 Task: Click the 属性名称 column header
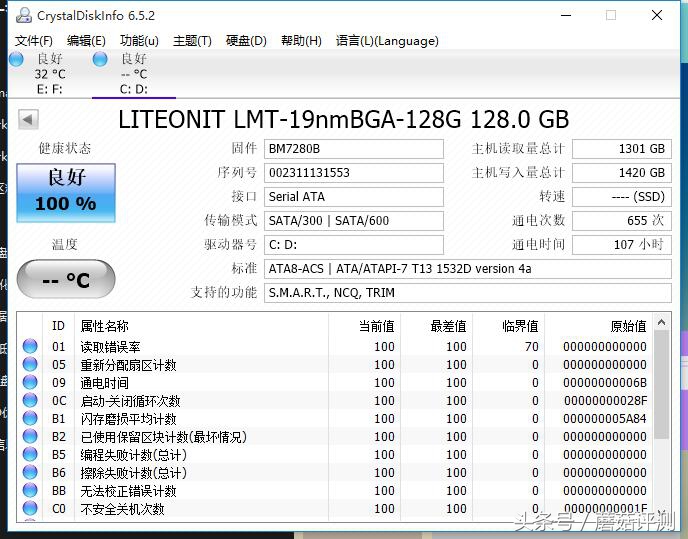coord(201,326)
